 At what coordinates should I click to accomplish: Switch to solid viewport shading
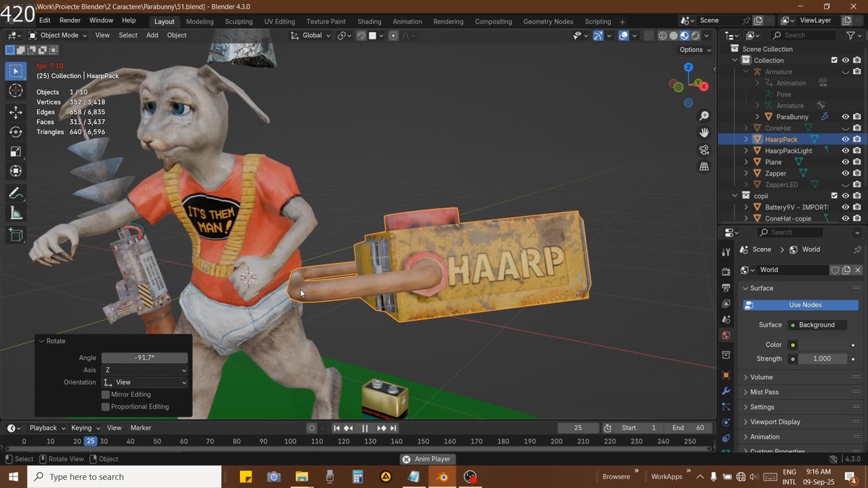pyautogui.click(x=673, y=35)
